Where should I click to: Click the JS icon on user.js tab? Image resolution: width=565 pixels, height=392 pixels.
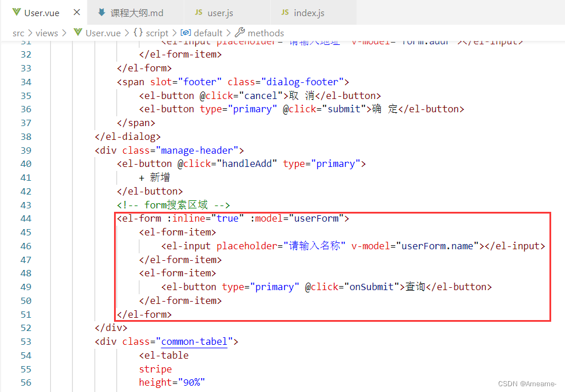[x=199, y=12]
